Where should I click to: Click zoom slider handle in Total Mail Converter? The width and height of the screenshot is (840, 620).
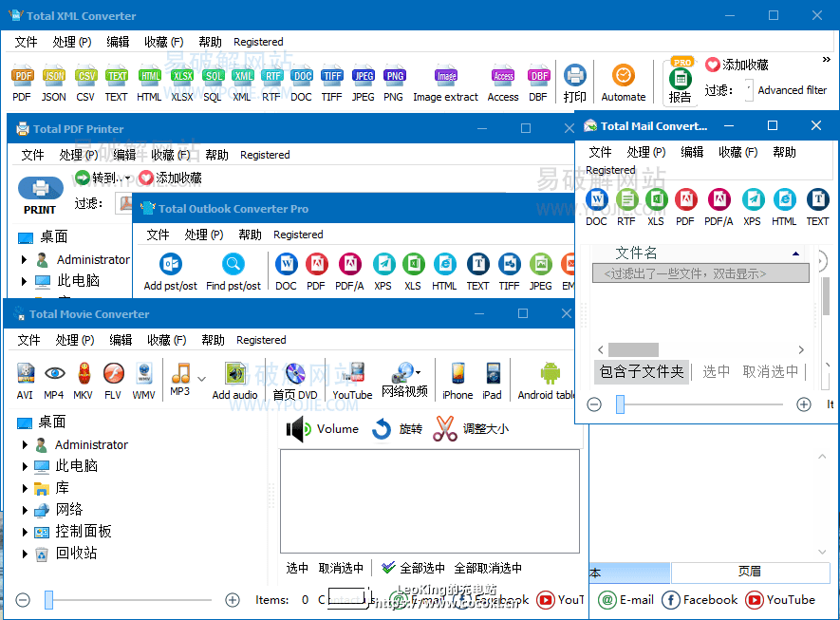click(x=620, y=404)
